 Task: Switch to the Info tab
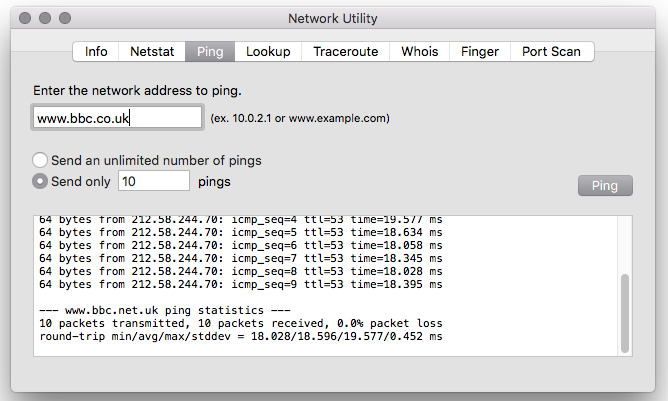pyautogui.click(x=96, y=51)
